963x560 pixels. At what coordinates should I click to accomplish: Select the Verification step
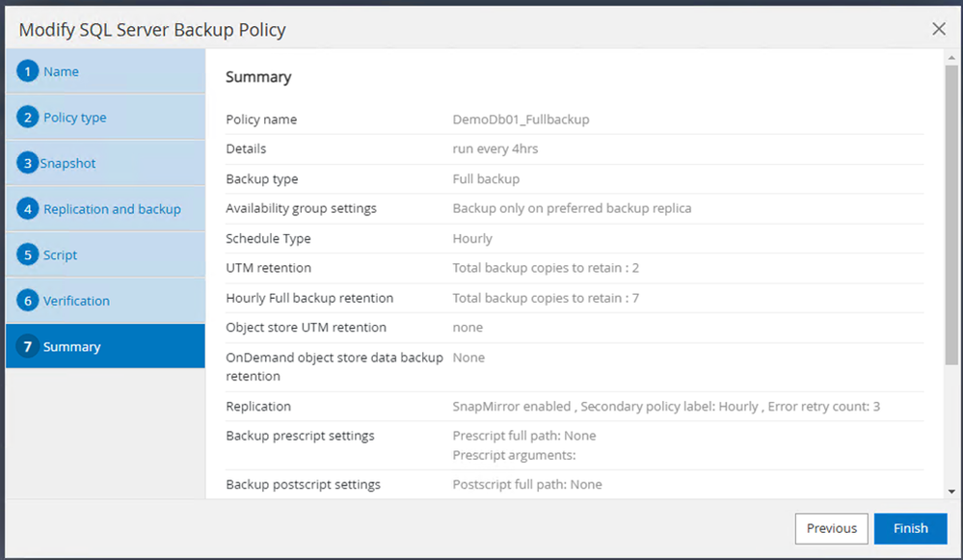[77, 301]
